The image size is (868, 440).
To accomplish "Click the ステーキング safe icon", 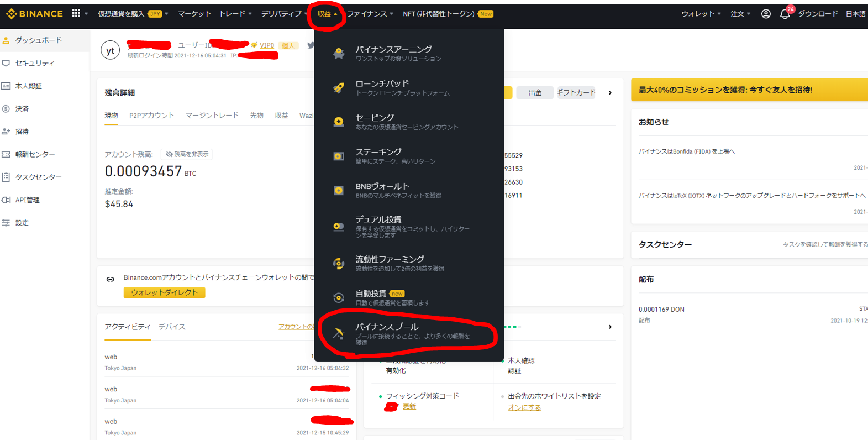I will (339, 156).
